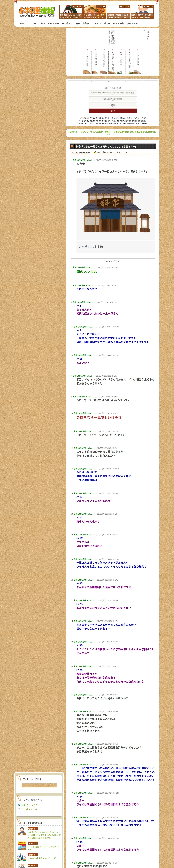
Task: Click the ご予約 red button in banner
Action: point(113,111)
